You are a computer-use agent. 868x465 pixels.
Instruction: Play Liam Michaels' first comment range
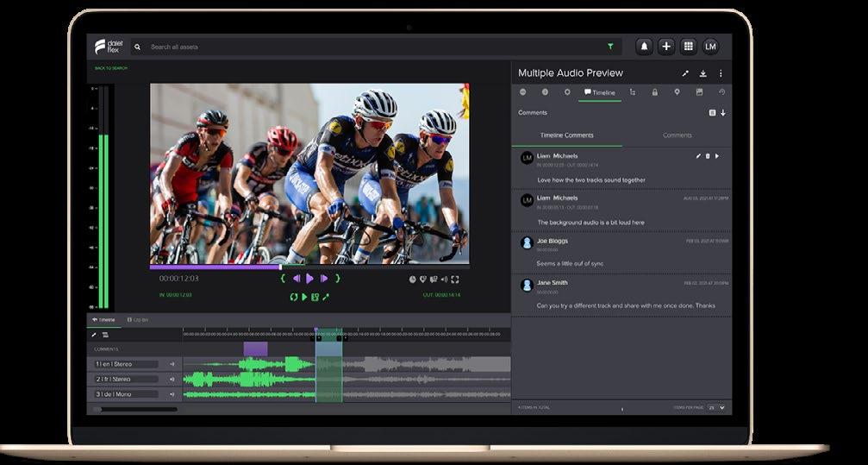point(717,156)
